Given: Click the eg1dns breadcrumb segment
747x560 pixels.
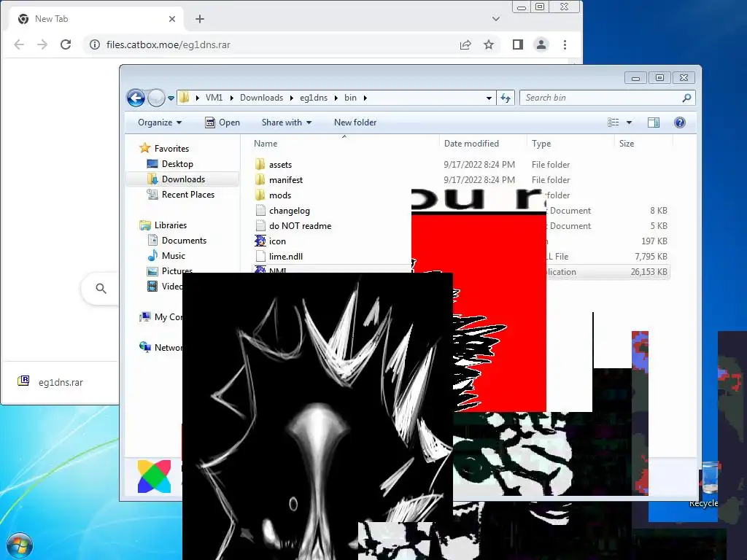Looking at the screenshot, I should [314, 98].
